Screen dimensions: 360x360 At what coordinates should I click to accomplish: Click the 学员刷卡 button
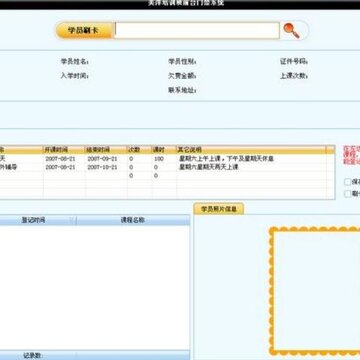[84, 31]
